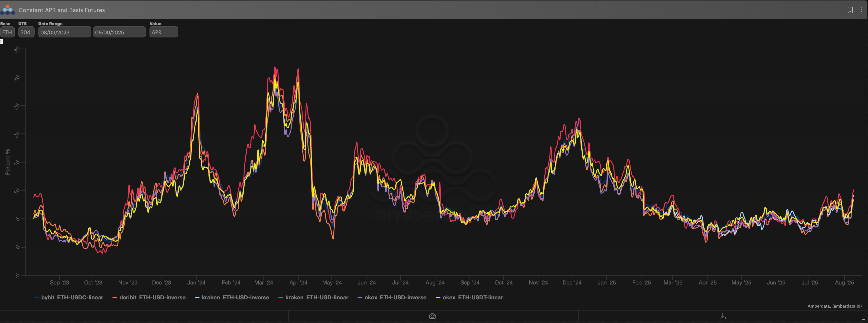Screen dimensions: 868x323
Task: Click the start date field 08/09/2023
Action: 64,32
